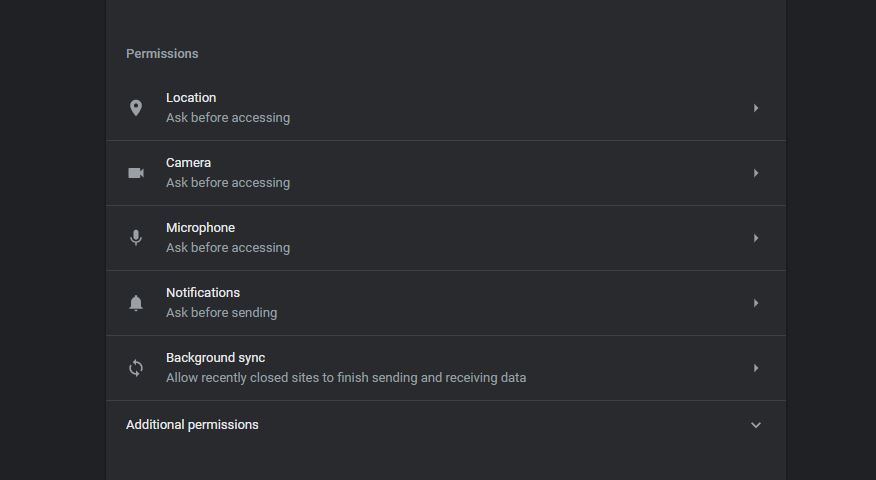
Task: Open Background sync via its right arrow
Action: coord(756,368)
